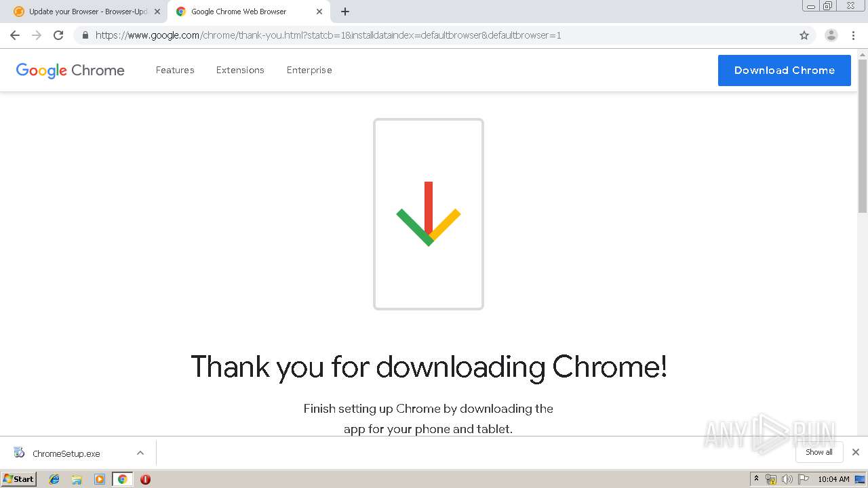Switch to Update your Browser tab

(x=84, y=12)
